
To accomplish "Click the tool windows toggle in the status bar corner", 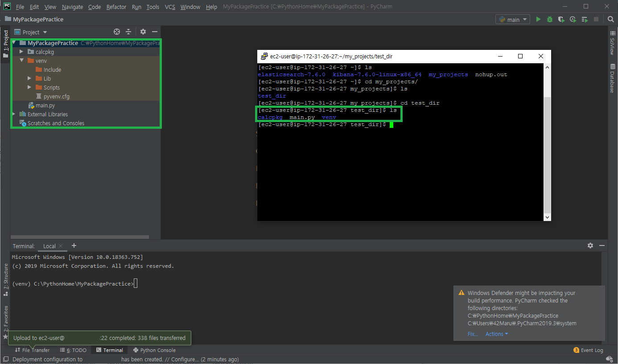I will click(x=6, y=359).
